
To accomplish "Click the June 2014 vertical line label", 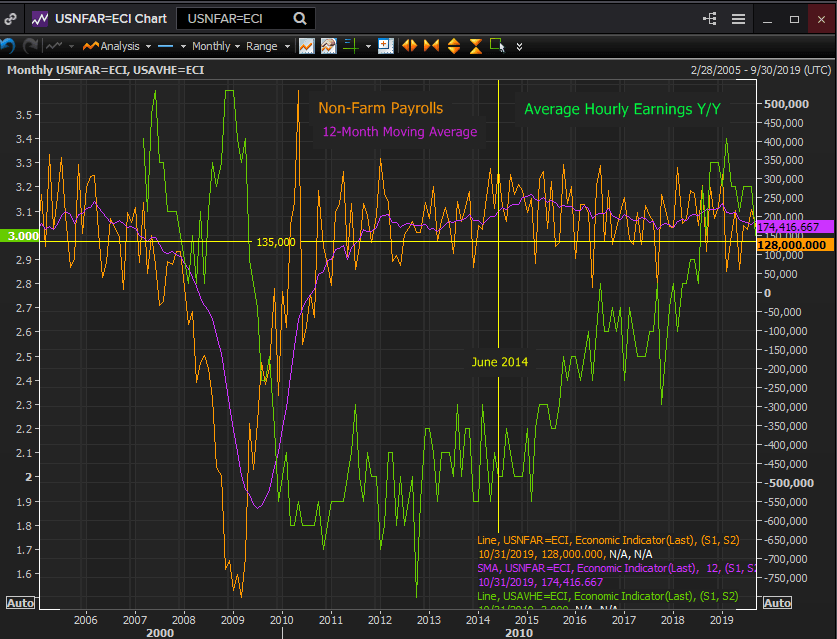I will [x=499, y=362].
